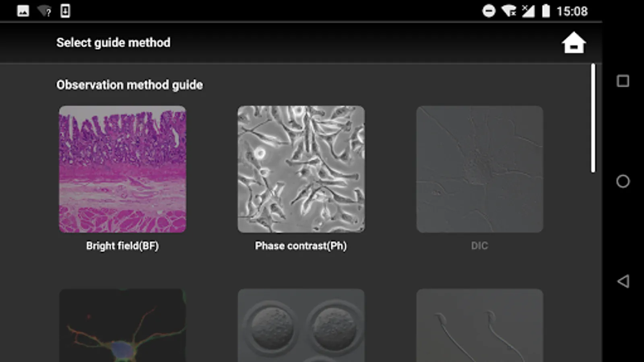Click the DIC label text
The height and width of the screenshot is (362, 644).
pyautogui.click(x=479, y=246)
